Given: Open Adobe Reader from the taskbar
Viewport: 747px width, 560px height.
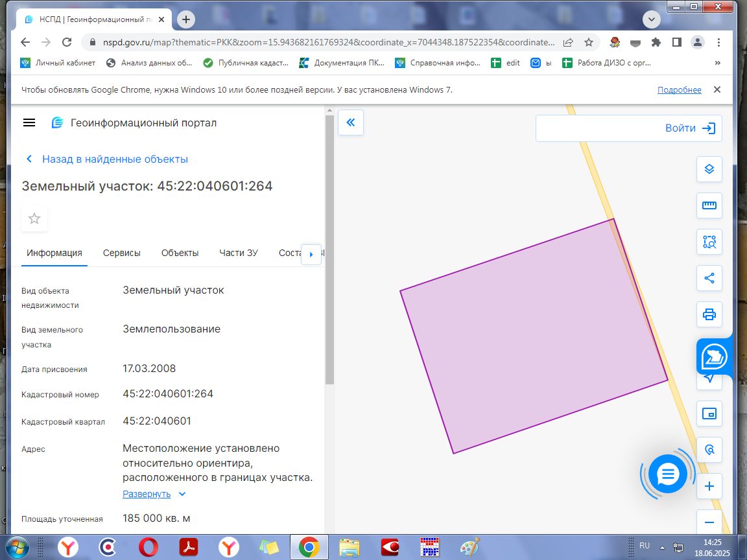Looking at the screenshot, I should tap(188, 548).
